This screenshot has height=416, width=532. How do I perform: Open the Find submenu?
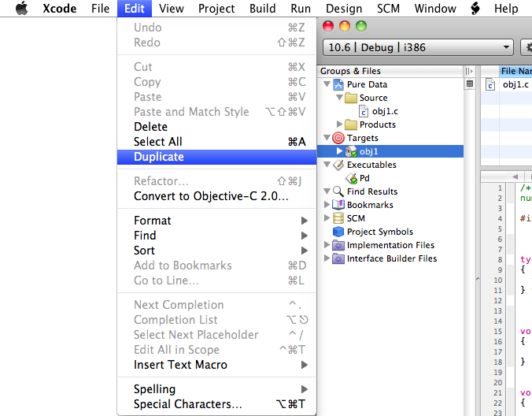216,236
